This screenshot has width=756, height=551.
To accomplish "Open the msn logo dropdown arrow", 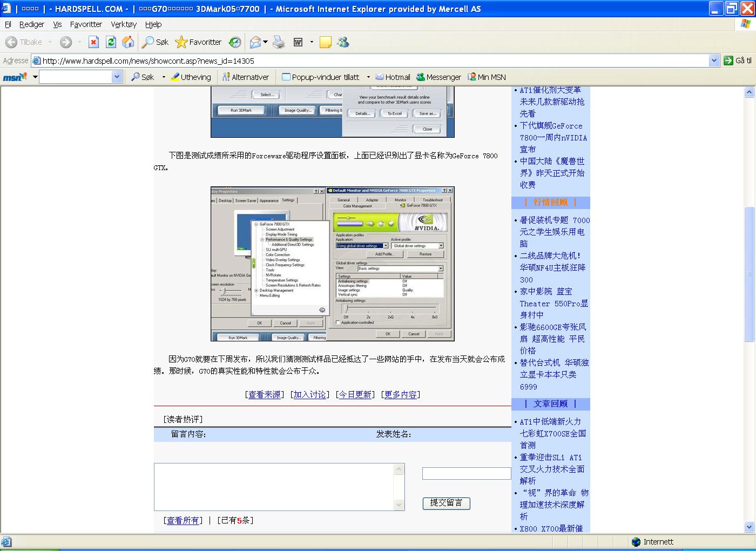I will pyautogui.click(x=35, y=77).
